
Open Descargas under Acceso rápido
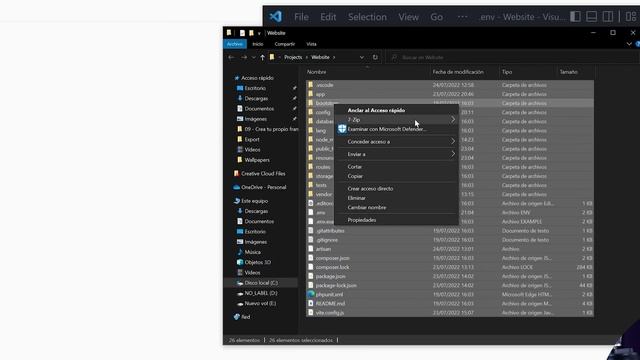pyautogui.click(x=256, y=98)
